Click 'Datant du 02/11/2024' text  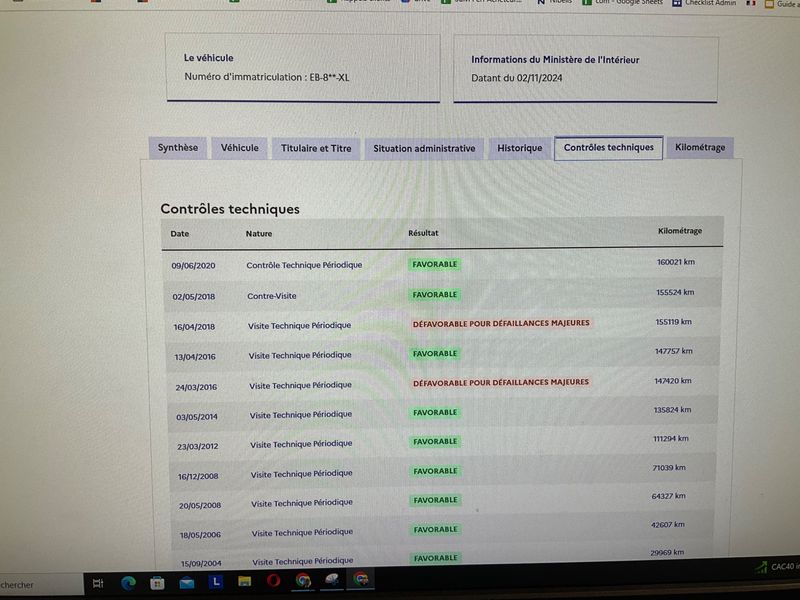(x=516, y=78)
